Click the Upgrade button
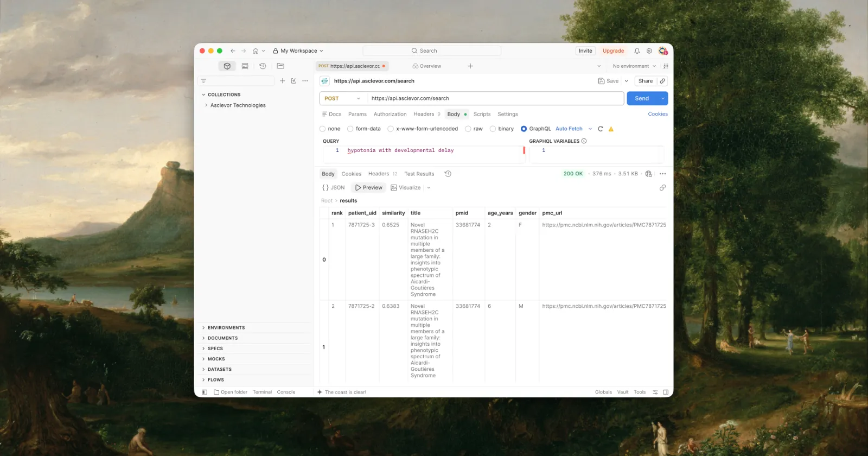Image resolution: width=868 pixels, height=456 pixels. coord(613,51)
